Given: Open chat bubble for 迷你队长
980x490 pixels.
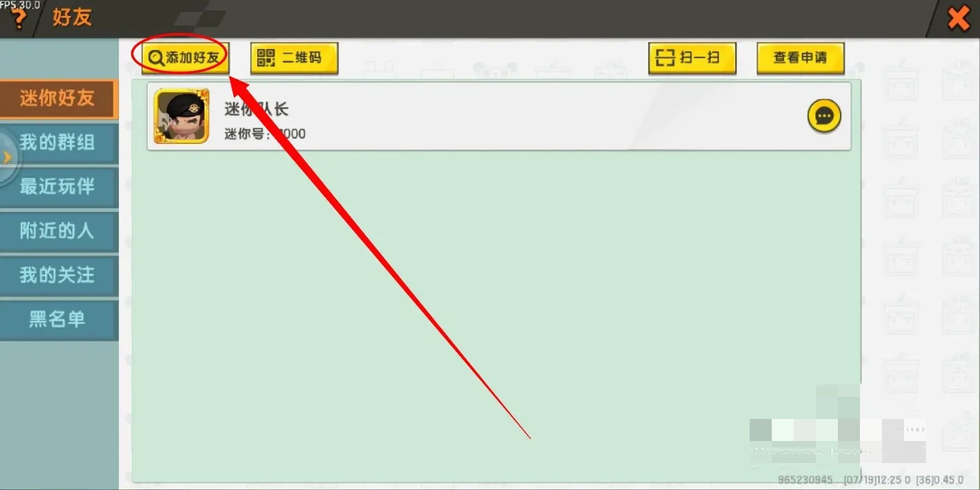Looking at the screenshot, I should [824, 116].
